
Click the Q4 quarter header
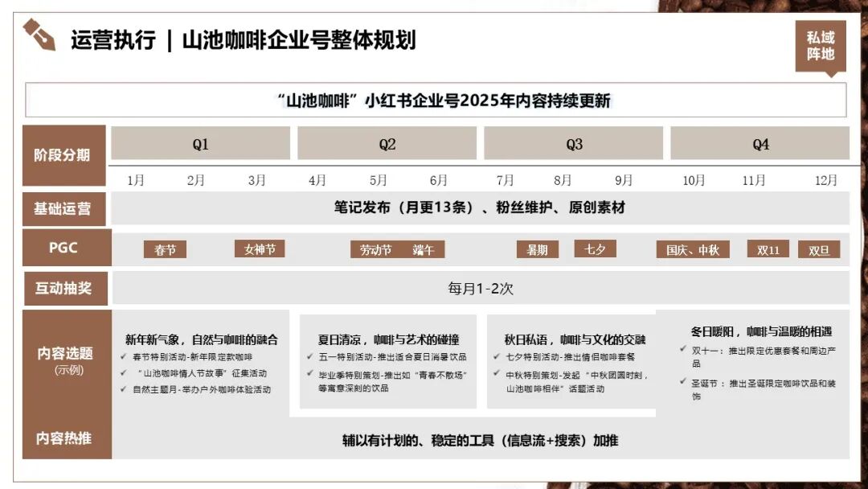click(x=760, y=143)
